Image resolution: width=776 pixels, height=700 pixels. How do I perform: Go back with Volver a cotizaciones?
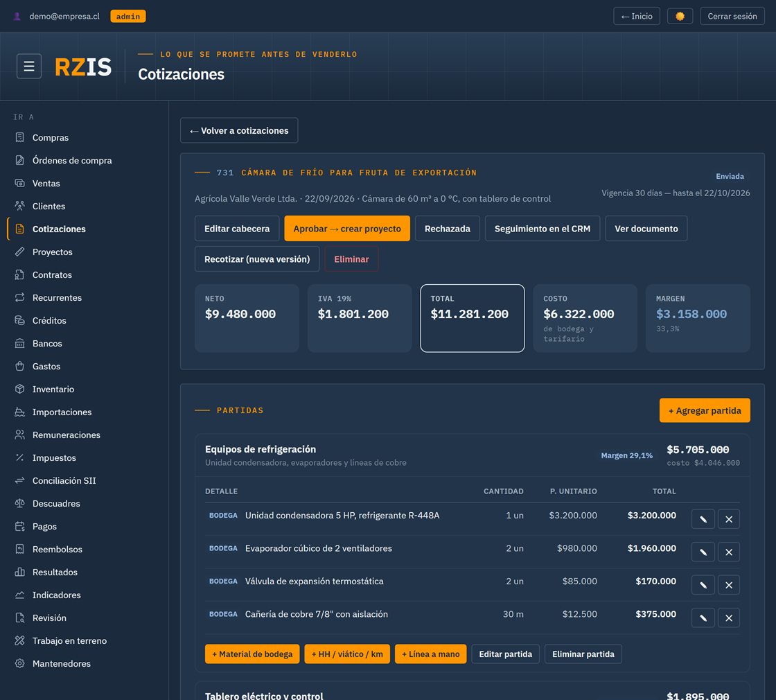pos(239,130)
